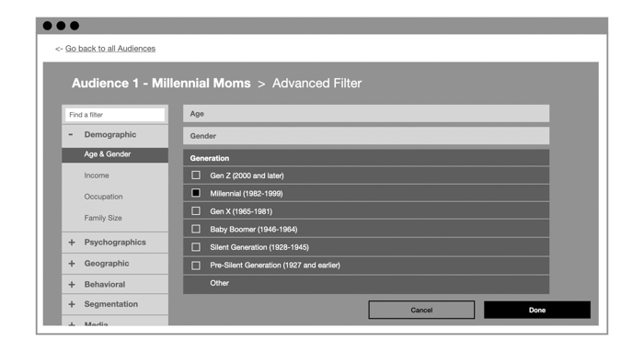Select Age & Gender filter item

click(x=115, y=154)
